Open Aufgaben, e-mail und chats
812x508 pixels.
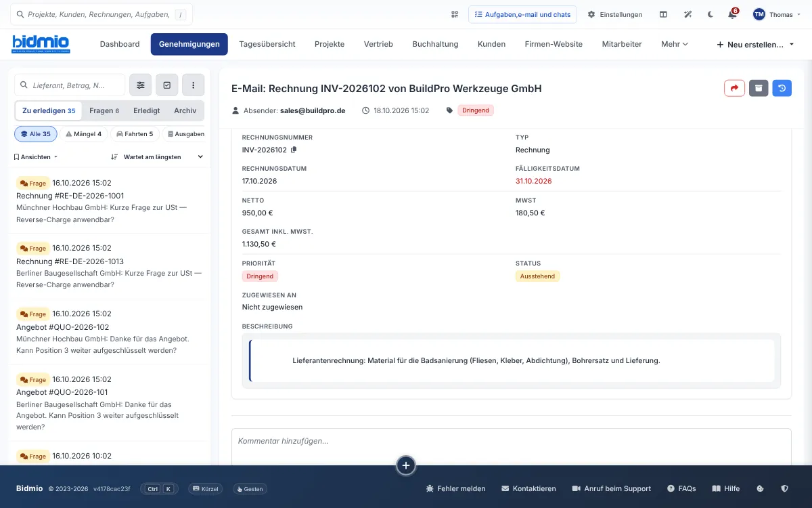click(523, 14)
